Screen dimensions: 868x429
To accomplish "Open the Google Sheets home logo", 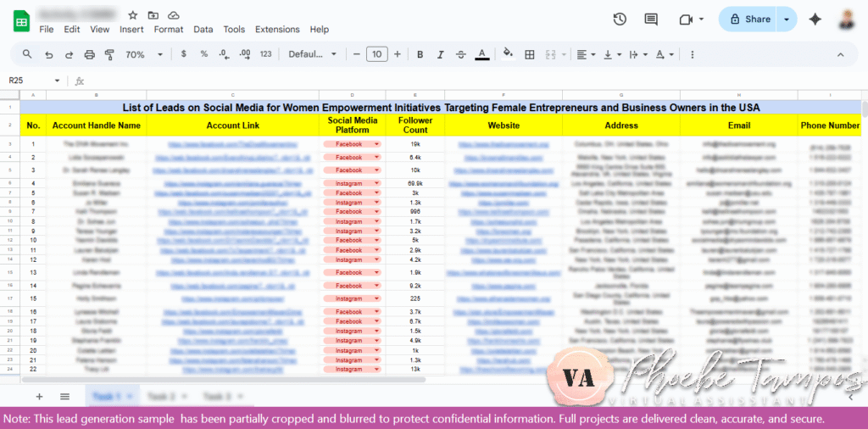I will (x=21, y=21).
